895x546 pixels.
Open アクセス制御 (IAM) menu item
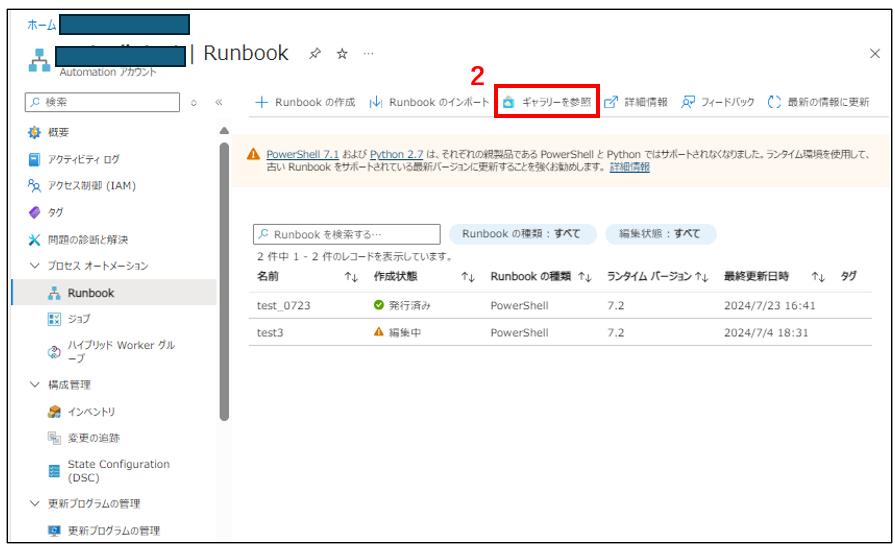point(92,185)
